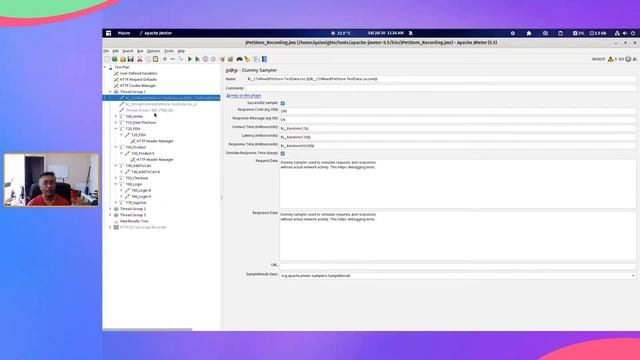Expand the T10_EnterTheStore node
Viewport: 640px width, 360px height.
pyautogui.click(x=116, y=122)
